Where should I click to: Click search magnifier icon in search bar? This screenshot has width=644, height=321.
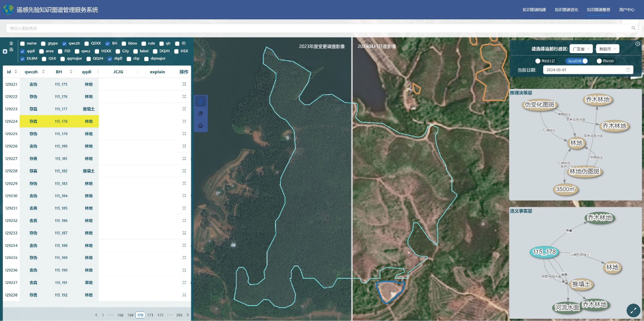633,28
